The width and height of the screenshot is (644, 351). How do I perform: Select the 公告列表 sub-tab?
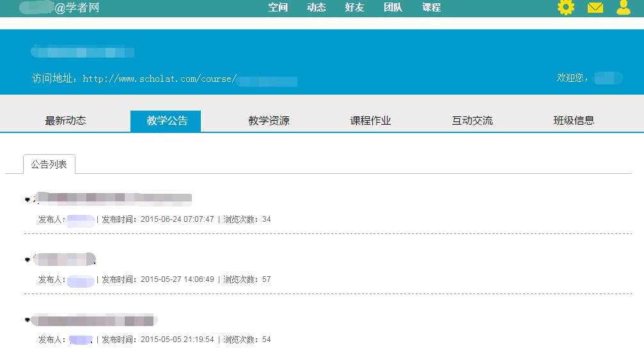pyautogui.click(x=49, y=164)
